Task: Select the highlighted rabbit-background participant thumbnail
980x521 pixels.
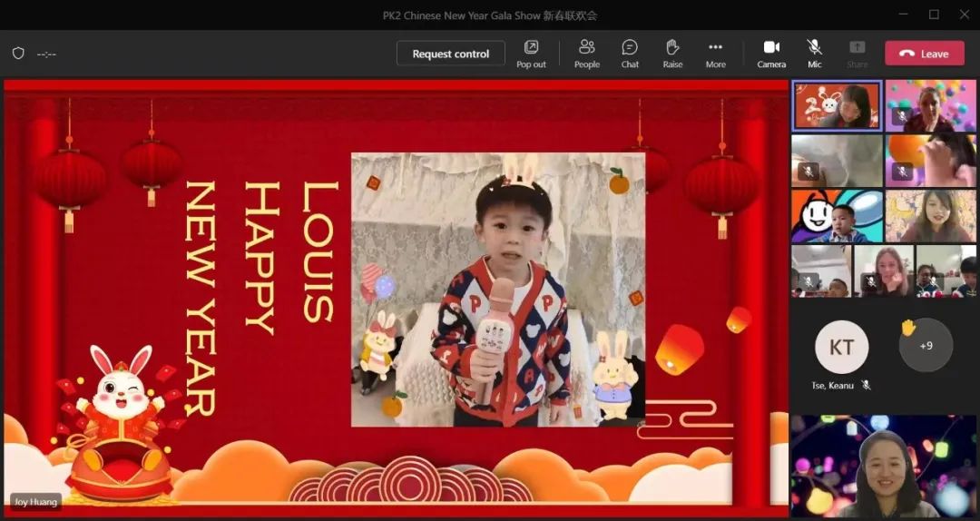Action: click(837, 105)
